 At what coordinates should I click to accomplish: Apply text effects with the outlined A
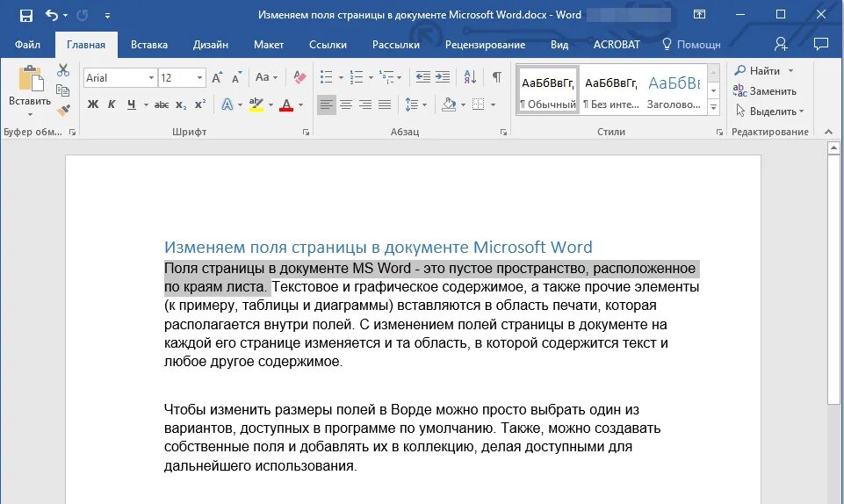[x=227, y=104]
